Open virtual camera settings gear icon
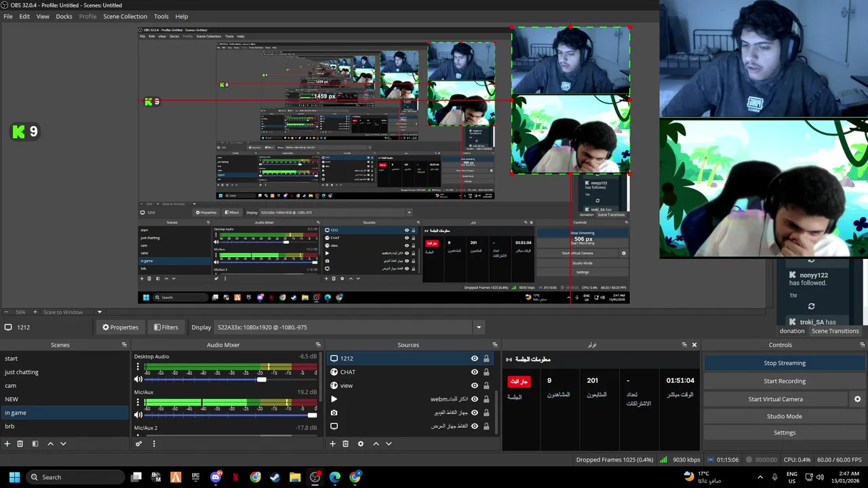Image resolution: width=868 pixels, height=488 pixels. tap(857, 399)
